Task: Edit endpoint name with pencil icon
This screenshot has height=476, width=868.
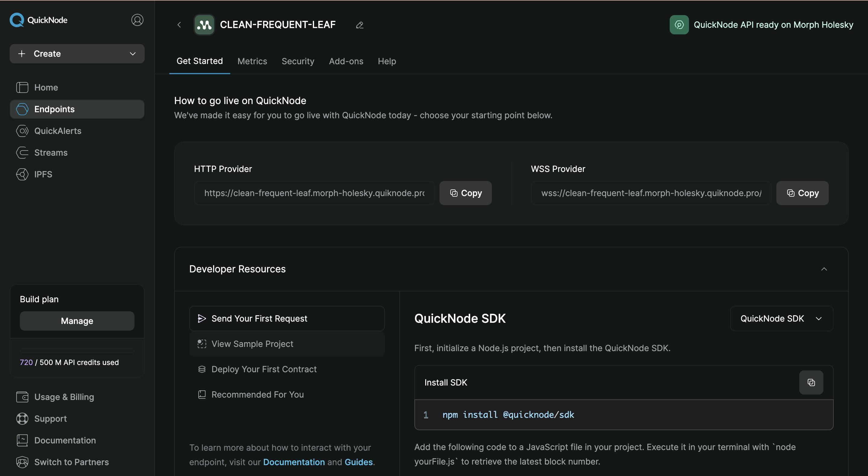Action: tap(360, 25)
